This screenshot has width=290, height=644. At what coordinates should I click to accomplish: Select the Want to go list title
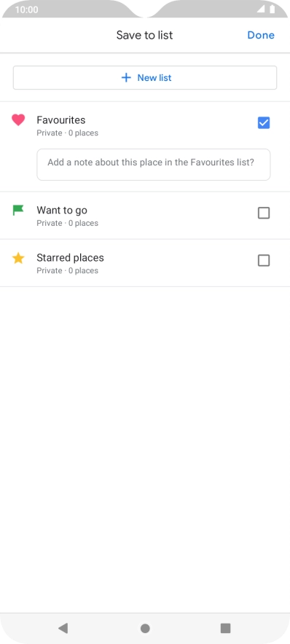point(62,211)
